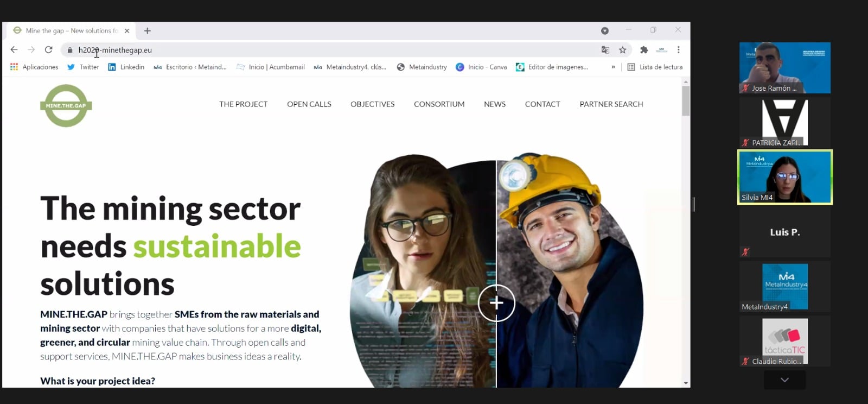Viewport: 868px width, 404px height.
Task: Open the PARTNER SEARCH link
Action: point(611,104)
